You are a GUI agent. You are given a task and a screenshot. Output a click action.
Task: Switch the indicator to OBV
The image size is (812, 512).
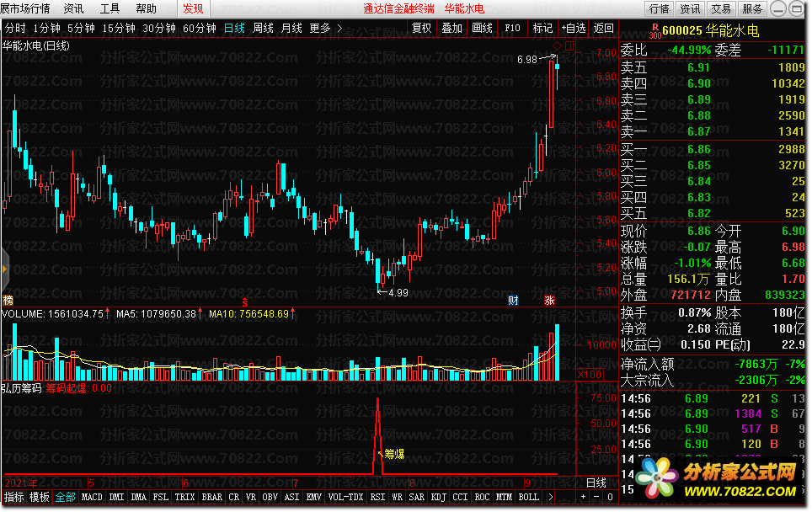(x=270, y=497)
